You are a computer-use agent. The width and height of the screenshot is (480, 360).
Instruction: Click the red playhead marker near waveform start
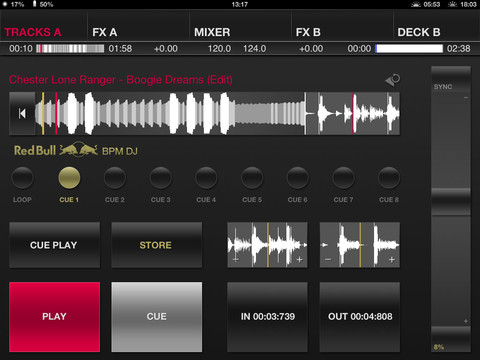point(56,114)
